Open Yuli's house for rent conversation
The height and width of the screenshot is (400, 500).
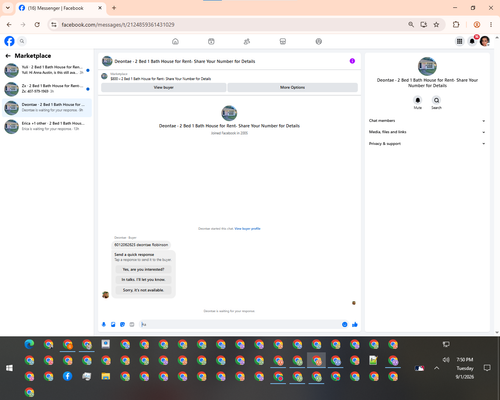point(47,70)
